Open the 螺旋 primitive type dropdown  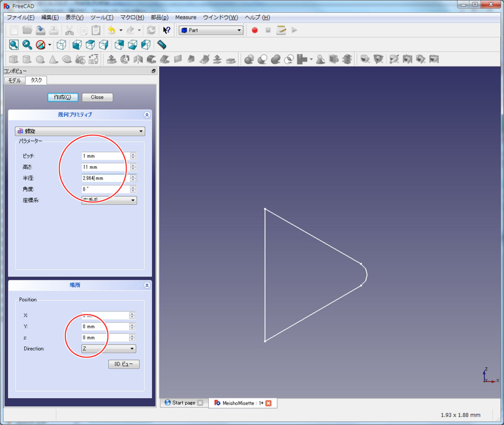coord(80,131)
